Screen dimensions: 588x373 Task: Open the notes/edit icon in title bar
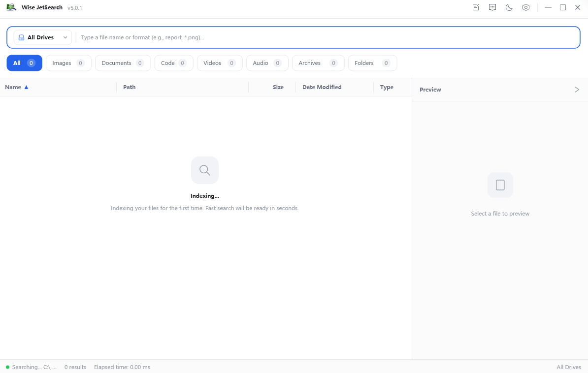[x=476, y=7]
